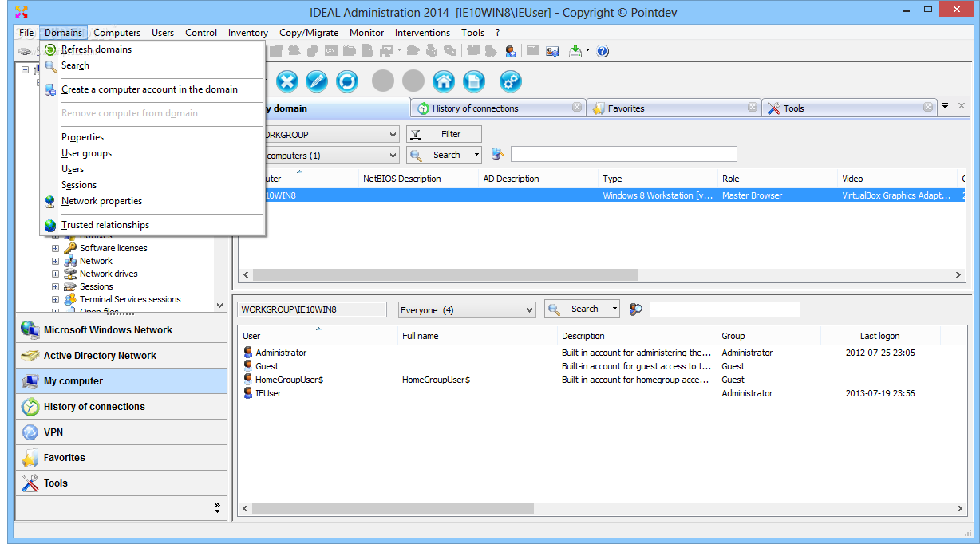Open the tab list overflow arrow
This screenshot has width=980, height=544.
tap(945, 105)
